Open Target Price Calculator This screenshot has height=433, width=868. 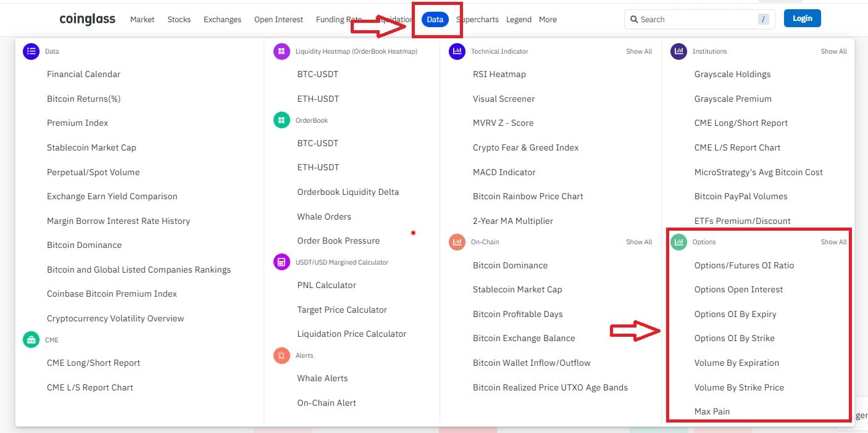[x=342, y=310]
